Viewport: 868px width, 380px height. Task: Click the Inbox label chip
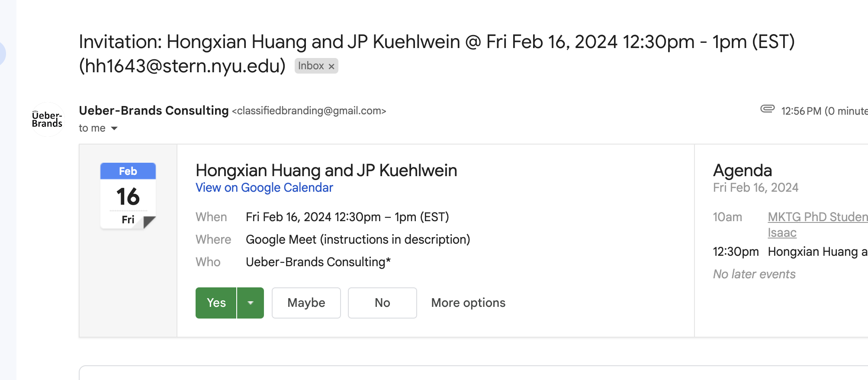click(x=311, y=66)
